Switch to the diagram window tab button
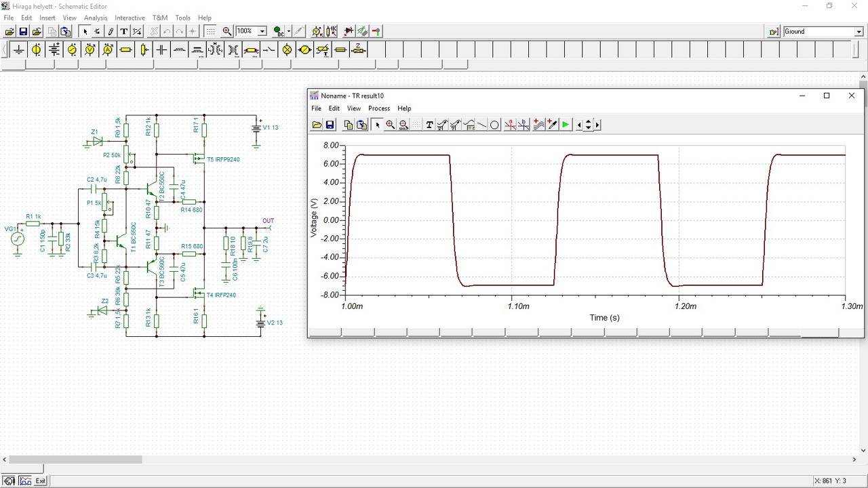 25,481
